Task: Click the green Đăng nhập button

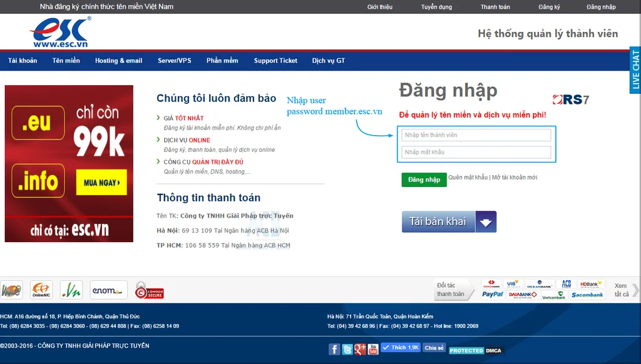Action: tap(424, 179)
